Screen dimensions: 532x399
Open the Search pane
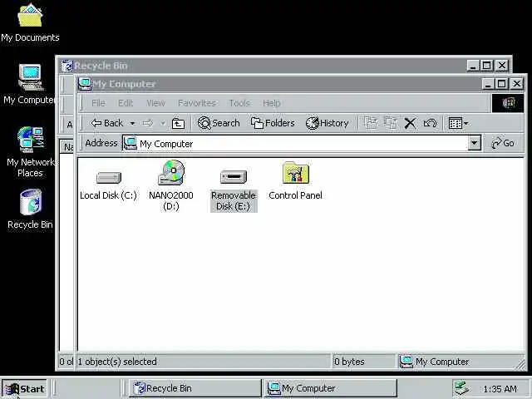pyautogui.click(x=219, y=123)
